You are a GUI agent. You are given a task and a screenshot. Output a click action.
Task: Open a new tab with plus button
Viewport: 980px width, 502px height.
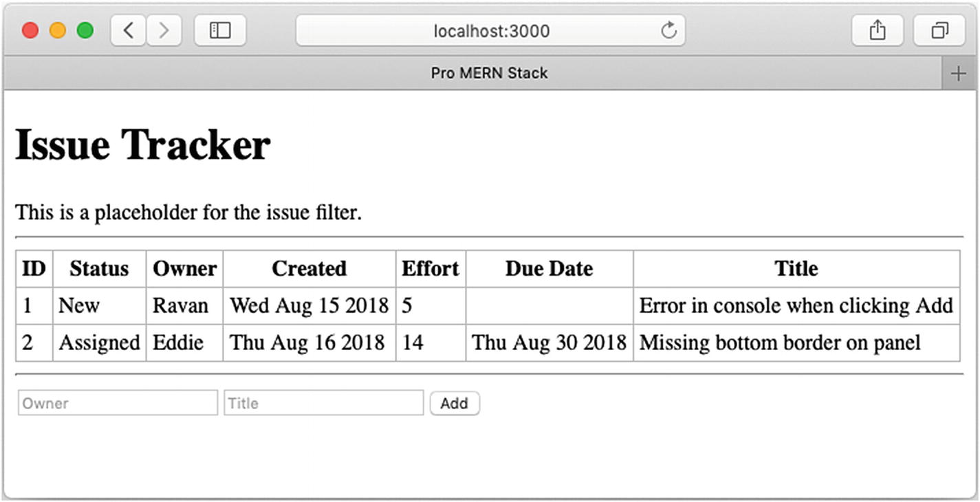click(958, 74)
